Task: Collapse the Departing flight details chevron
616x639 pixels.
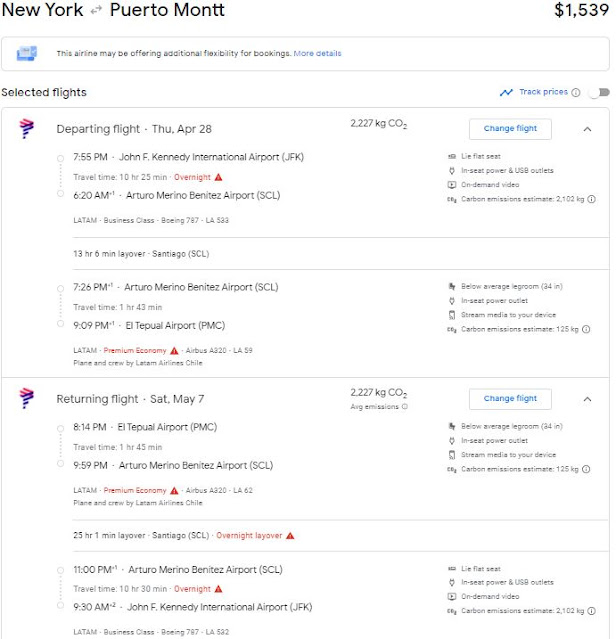Action: tap(587, 129)
